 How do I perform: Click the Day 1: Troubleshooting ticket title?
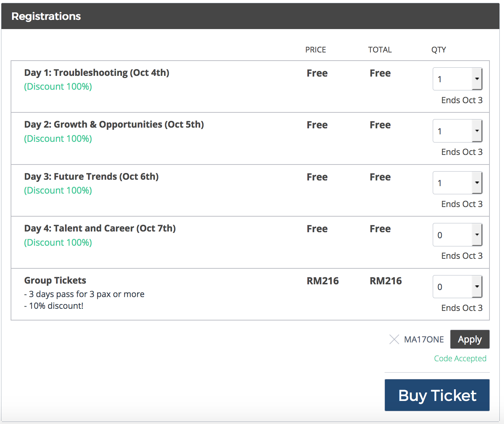click(x=97, y=73)
